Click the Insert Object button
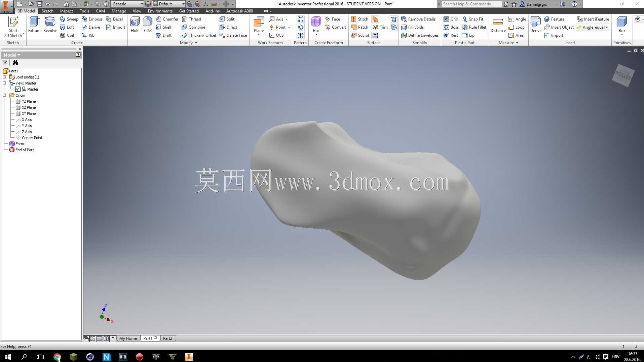644x362 pixels. 559,27
